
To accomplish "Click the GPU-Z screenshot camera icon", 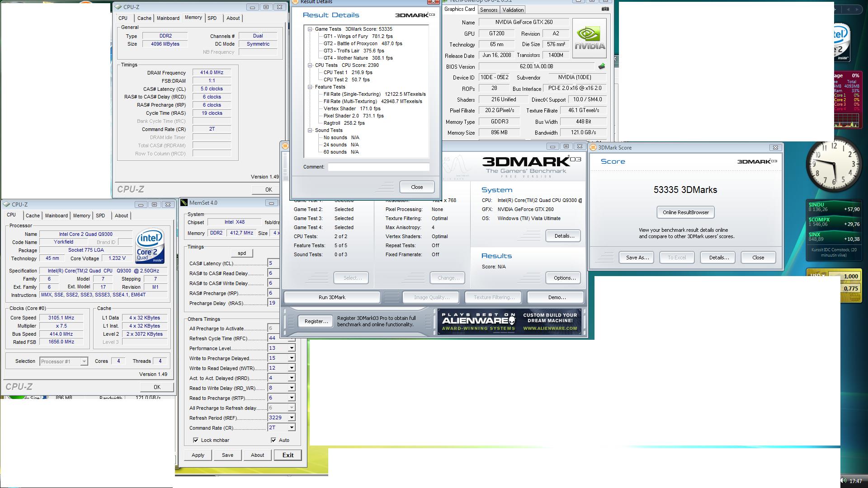I will (x=605, y=9).
